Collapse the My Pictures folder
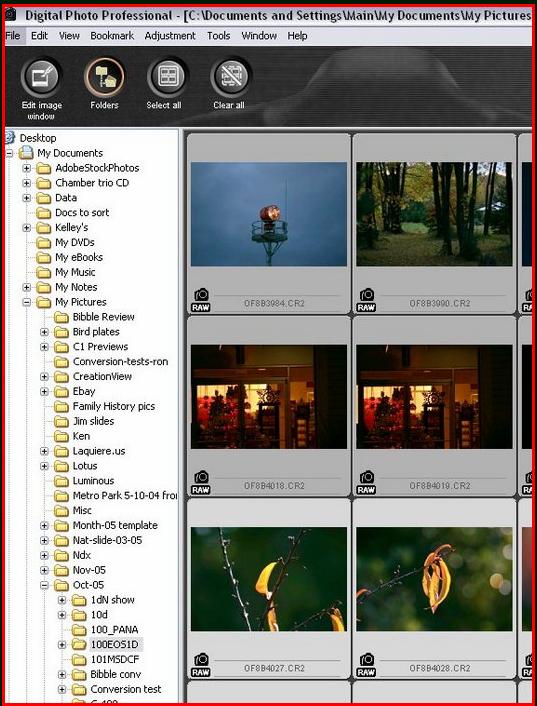The height and width of the screenshot is (706, 537). pyautogui.click(x=27, y=303)
